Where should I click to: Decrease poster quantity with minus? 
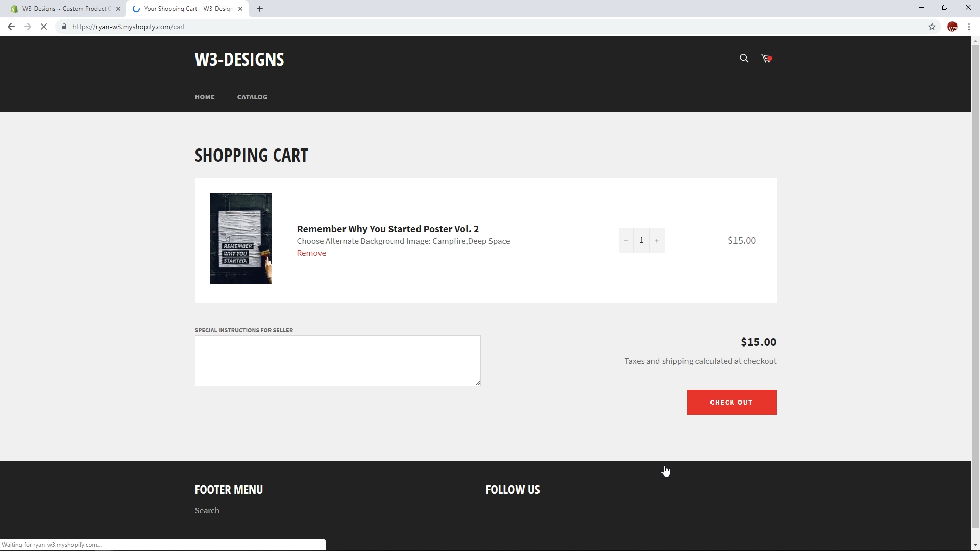[626, 240]
